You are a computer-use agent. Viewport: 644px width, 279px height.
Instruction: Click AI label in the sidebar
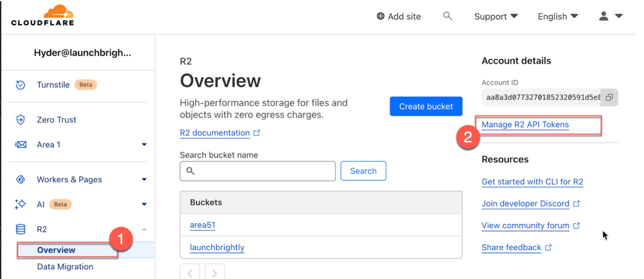click(x=41, y=204)
